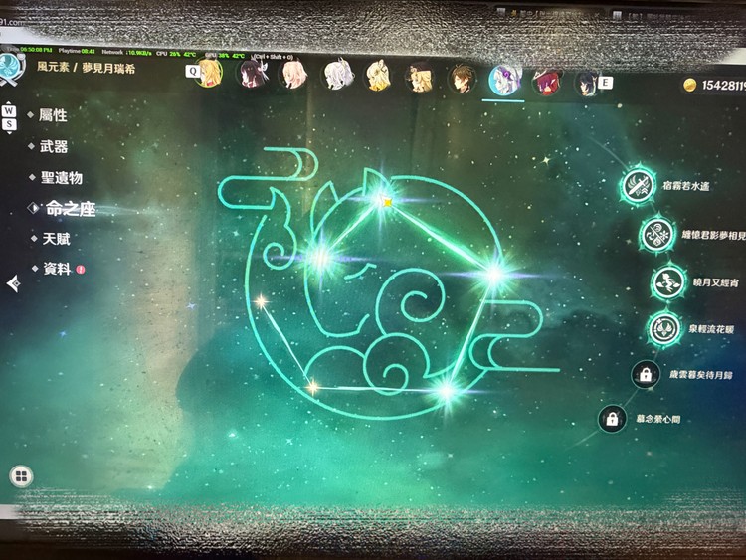This screenshot has height=560, width=746.
Task: Click the Anemo element emblem icon
Action: coord(11,68)
